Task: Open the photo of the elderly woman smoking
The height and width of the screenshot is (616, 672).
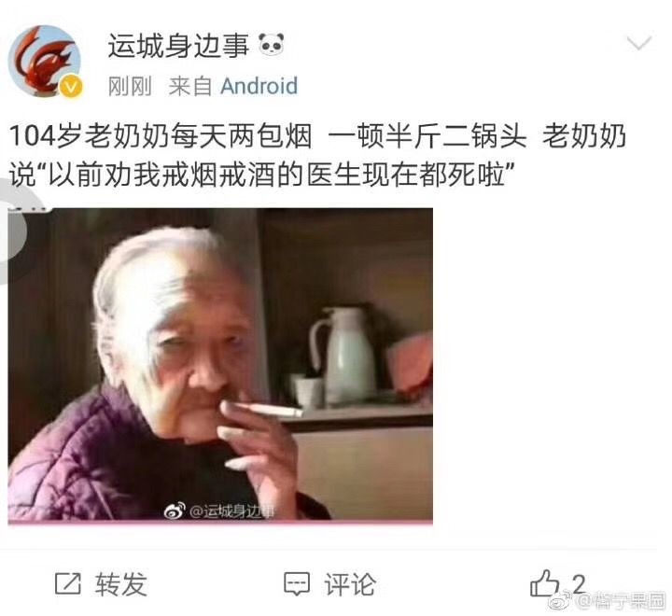Action: pyautogui.click(x=220, y=366)
